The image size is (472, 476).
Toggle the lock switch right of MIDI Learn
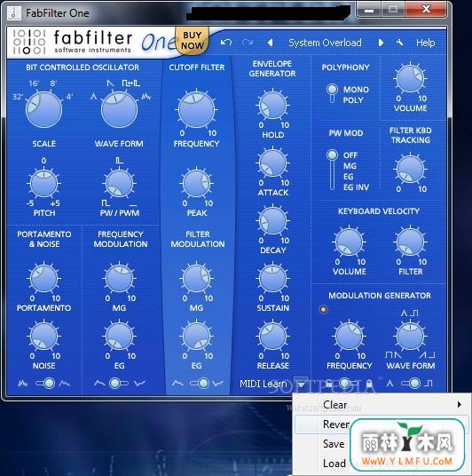click(x=349, y=384)
